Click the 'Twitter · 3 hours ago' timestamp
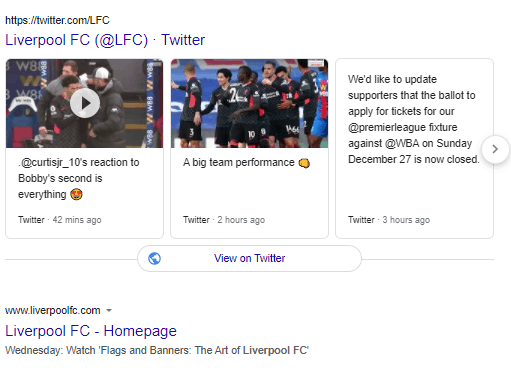The height and width of the screenshot is (368, 511). 389,220
